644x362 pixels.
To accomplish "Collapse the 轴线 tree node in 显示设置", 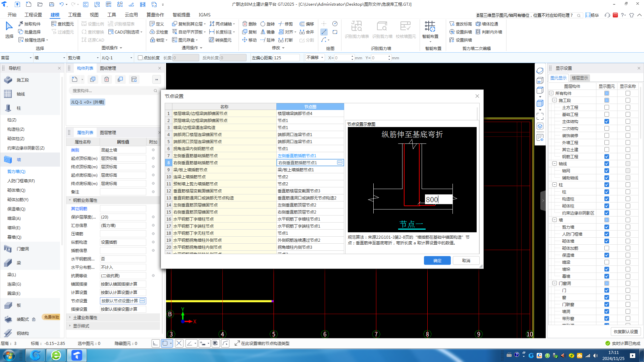I will (554, 164).
